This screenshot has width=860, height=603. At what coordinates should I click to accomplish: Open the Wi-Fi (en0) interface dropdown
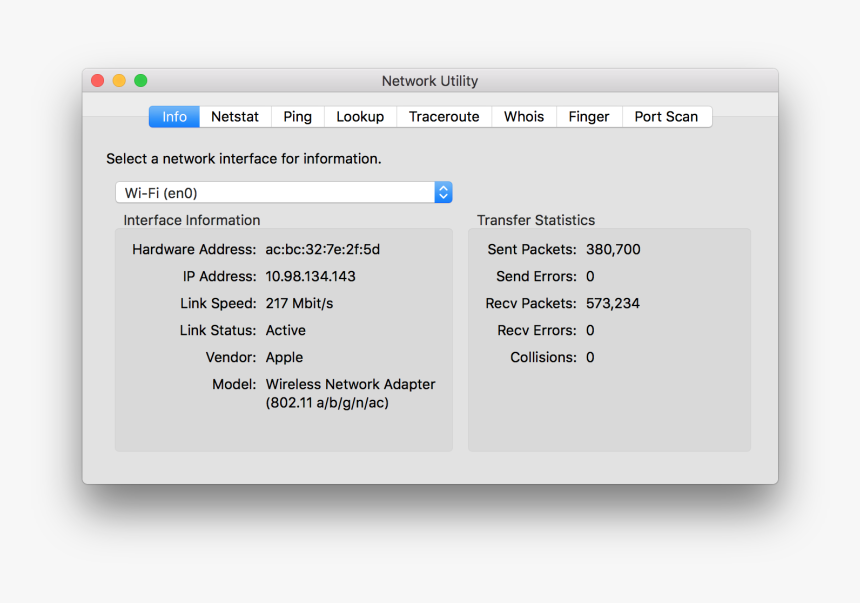tap(284, 193)
